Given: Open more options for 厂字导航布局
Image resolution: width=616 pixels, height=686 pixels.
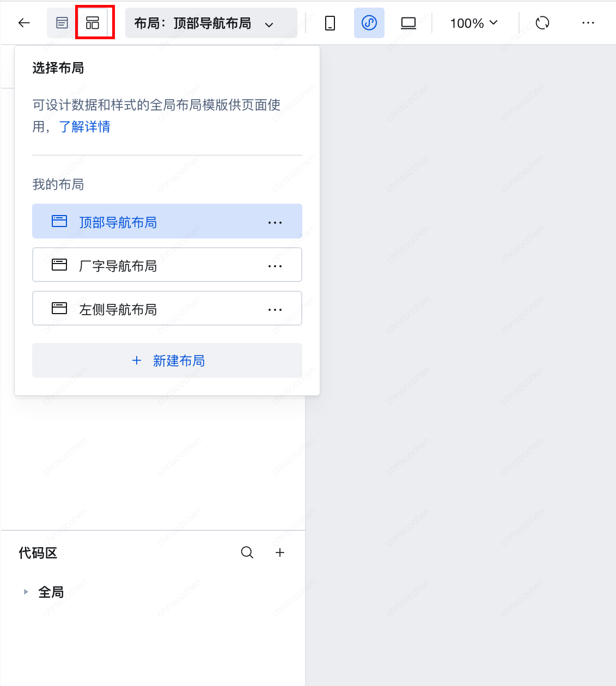Looking at the screenshot, I should click(x=275, y=266).
